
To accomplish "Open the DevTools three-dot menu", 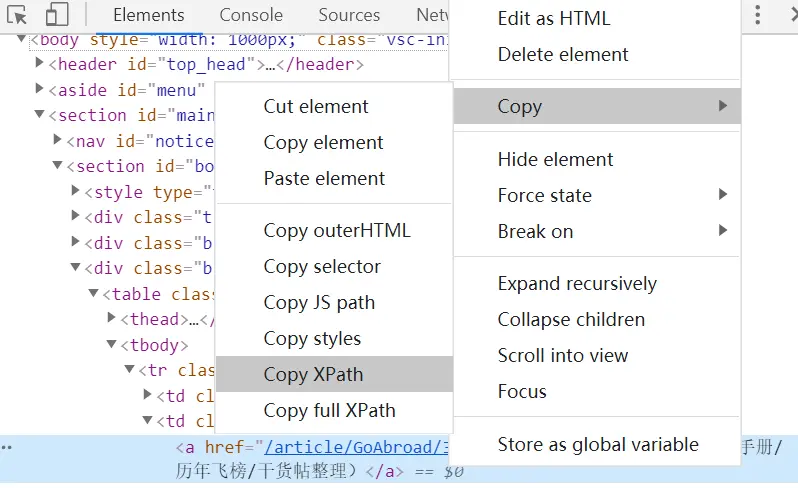I will click(757, 15).
